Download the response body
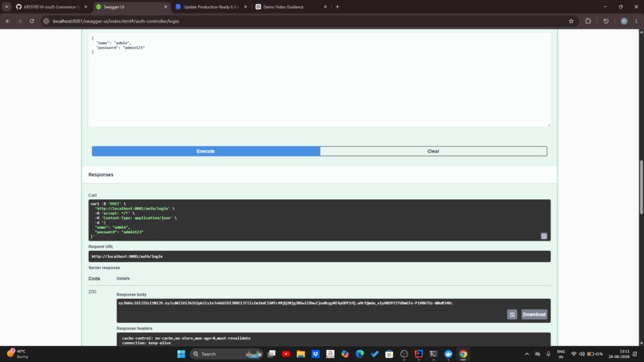Viewport: 644px width, 362px height. 534,314
